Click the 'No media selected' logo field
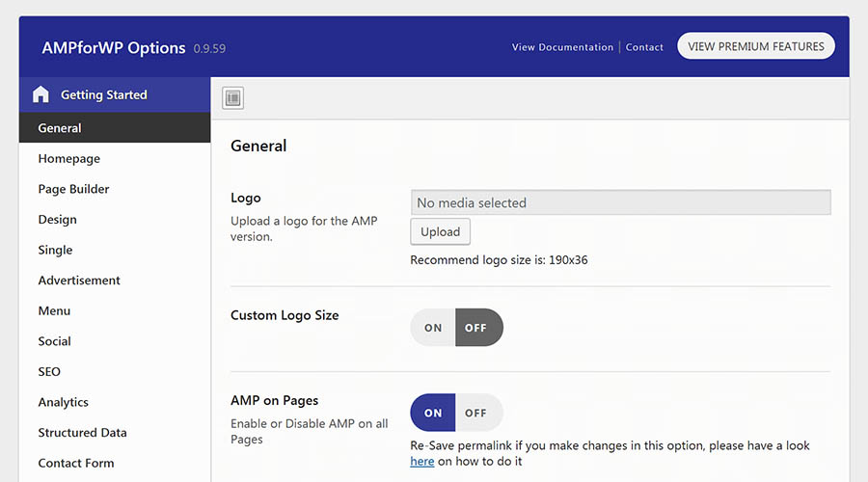Screen dimensions: 868x482 620,202
